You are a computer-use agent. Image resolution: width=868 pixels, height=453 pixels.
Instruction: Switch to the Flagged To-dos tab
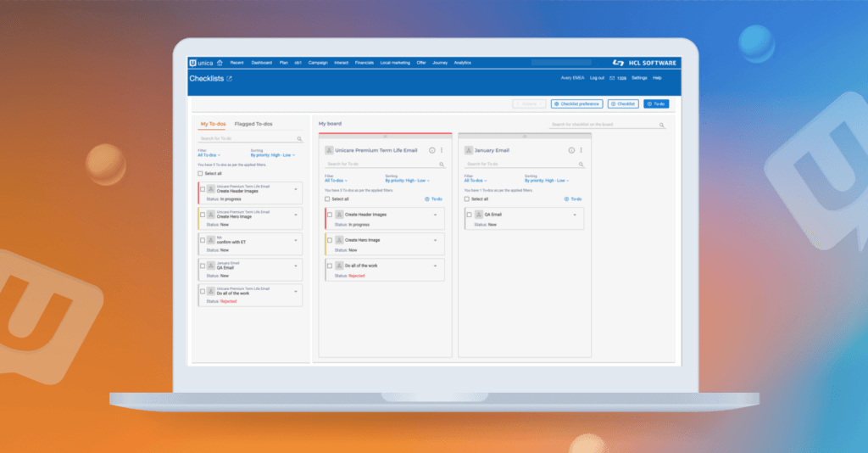tap(253, 124)
